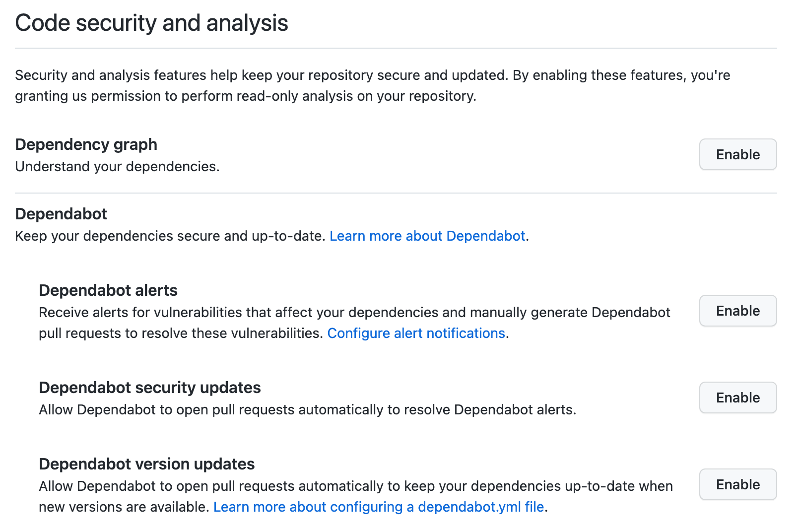The width and height of the screenshot is (801, 532).
Task: Enable the Dependency graph feature
Action: (x=738, y=154)
